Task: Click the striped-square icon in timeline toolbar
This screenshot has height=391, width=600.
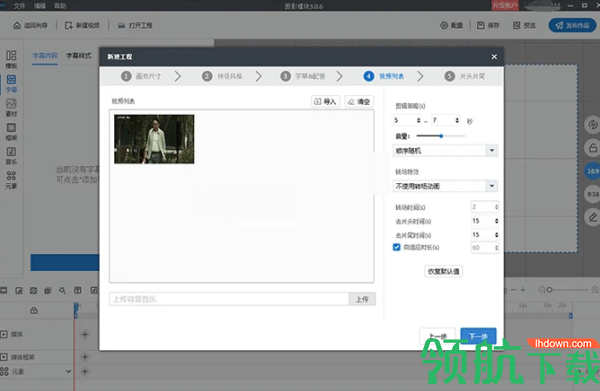Action: [34, 291]
